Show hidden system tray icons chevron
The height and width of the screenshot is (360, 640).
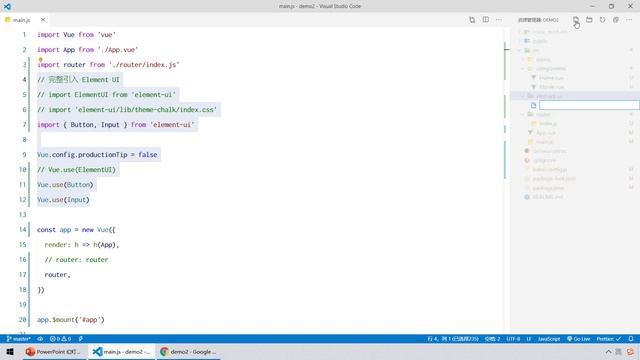tap(608, 352)
